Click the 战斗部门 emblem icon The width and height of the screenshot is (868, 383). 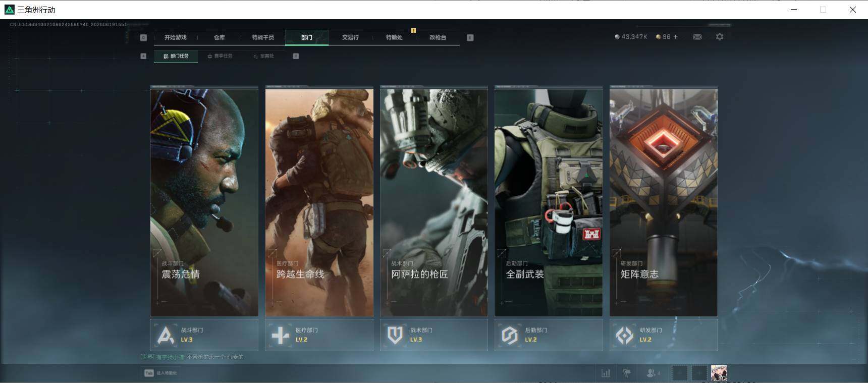click(x=166, y=335)
